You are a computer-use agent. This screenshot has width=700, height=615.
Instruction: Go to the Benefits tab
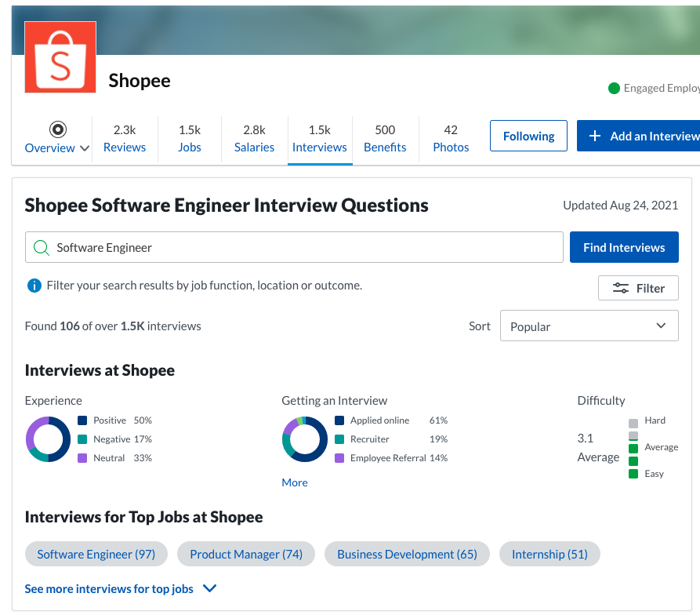(x=385, y=139)
